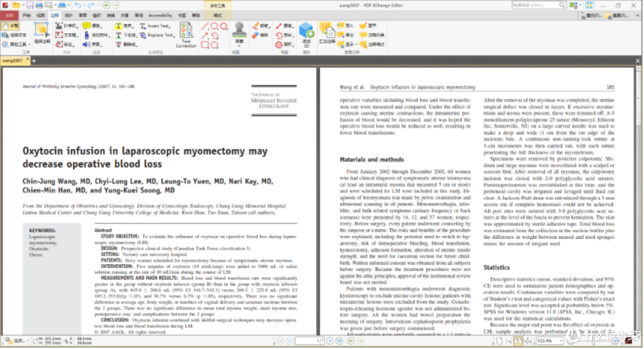This screenshot has height=349, width=644.
Task: Select the Typewriter tool
Action: pos(66,26)
